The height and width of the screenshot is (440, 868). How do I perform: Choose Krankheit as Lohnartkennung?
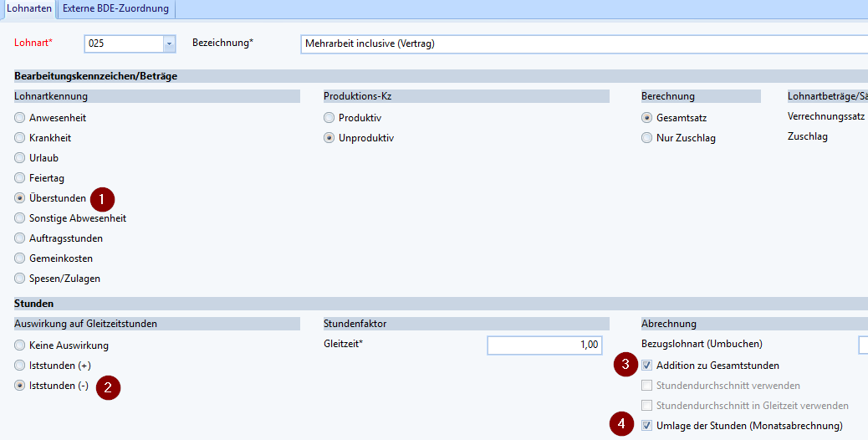[x=20, y=138]
